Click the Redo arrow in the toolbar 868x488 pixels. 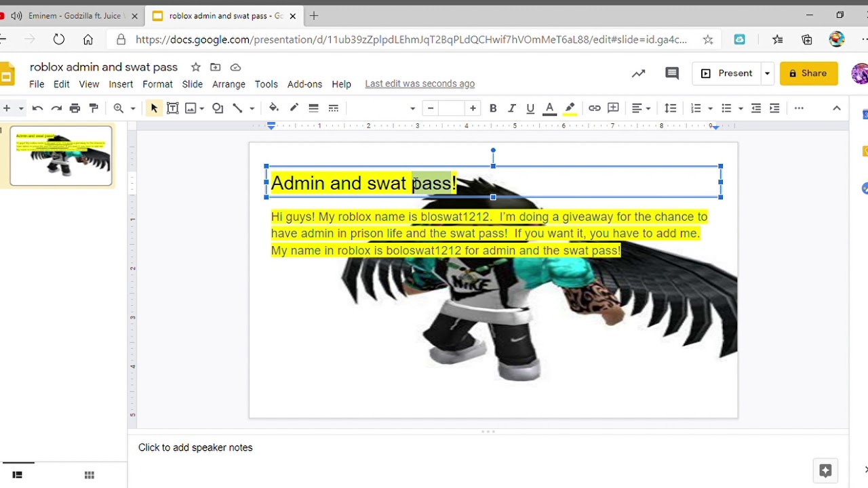(x=56, y=108)
